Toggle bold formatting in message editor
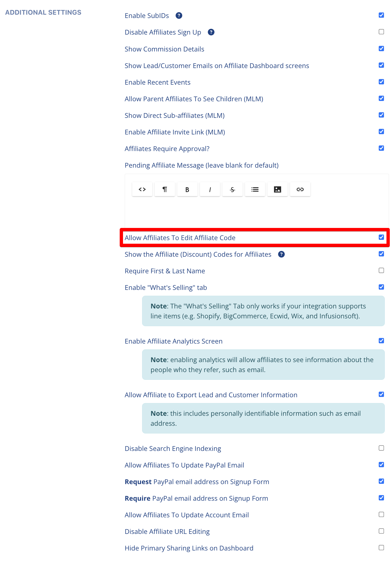 pos(187,189)
